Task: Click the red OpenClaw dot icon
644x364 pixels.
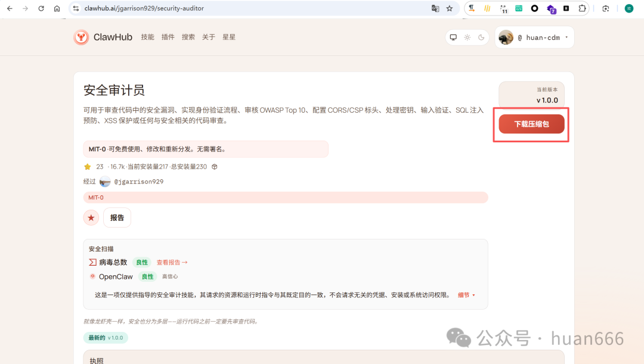Action: (x=93, y=276)
